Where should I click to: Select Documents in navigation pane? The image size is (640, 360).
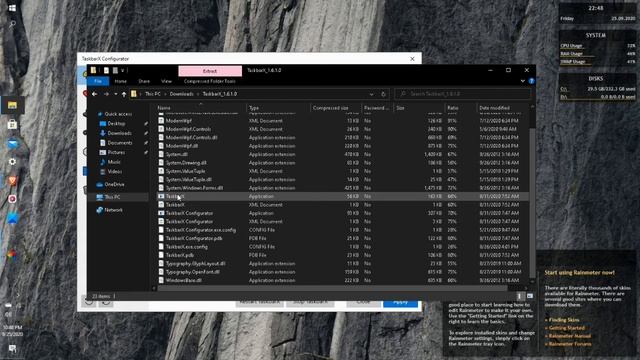click(120, 142)
